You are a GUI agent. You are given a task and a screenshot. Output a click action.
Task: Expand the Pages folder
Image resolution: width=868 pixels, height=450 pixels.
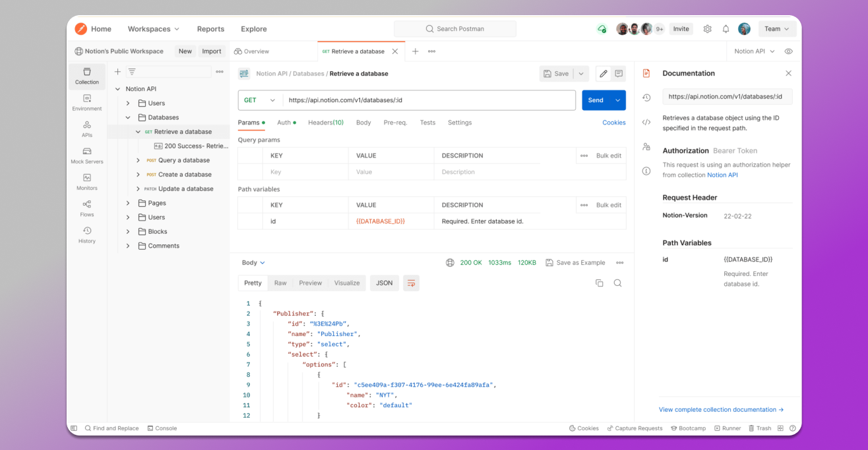[x=129, y=203]
